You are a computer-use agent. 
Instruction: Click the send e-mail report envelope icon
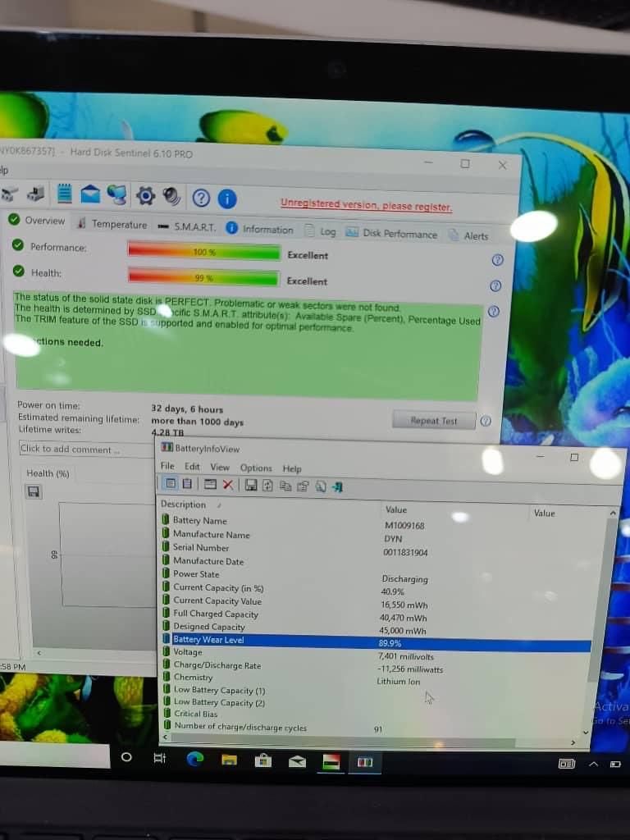90,194
